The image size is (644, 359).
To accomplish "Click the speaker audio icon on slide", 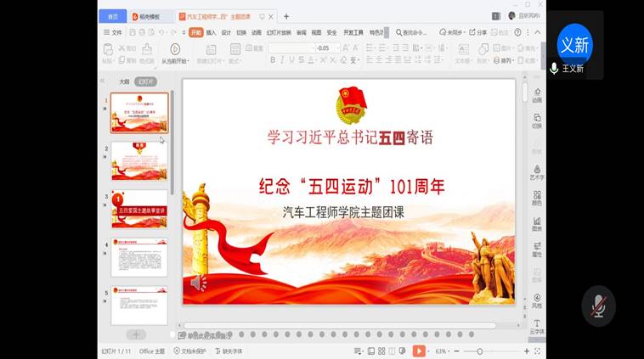I will tap(198, 283).
